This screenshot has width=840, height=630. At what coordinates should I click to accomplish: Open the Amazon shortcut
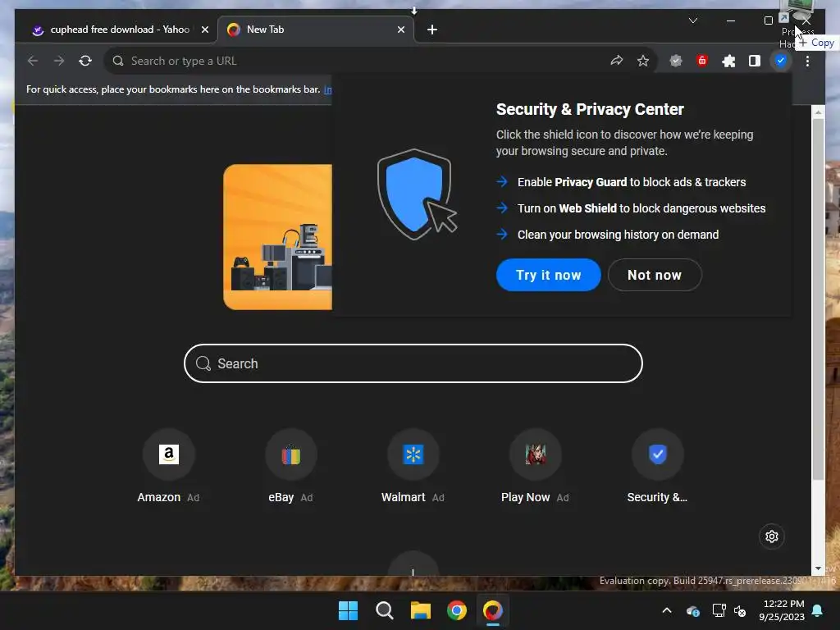point(168,466)
